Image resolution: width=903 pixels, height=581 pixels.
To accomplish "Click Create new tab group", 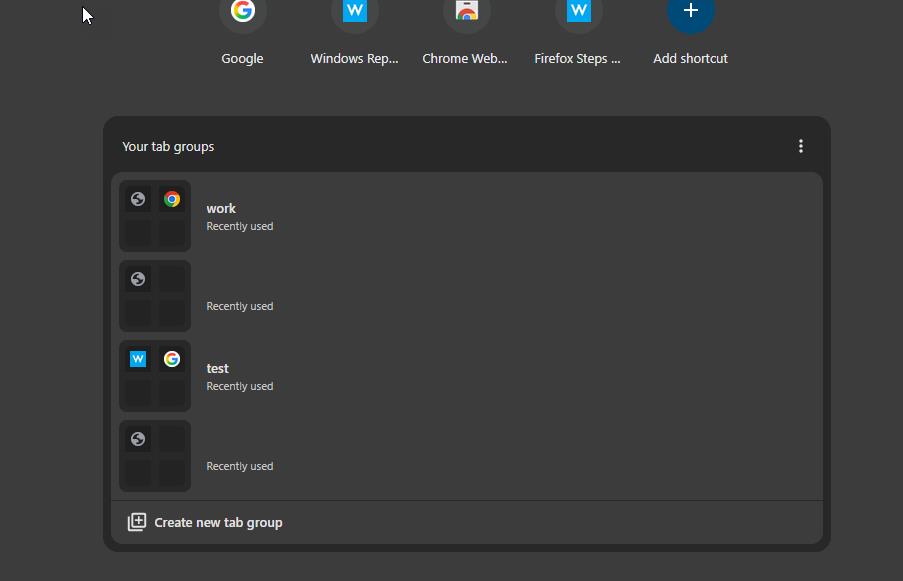I will 466,522.
